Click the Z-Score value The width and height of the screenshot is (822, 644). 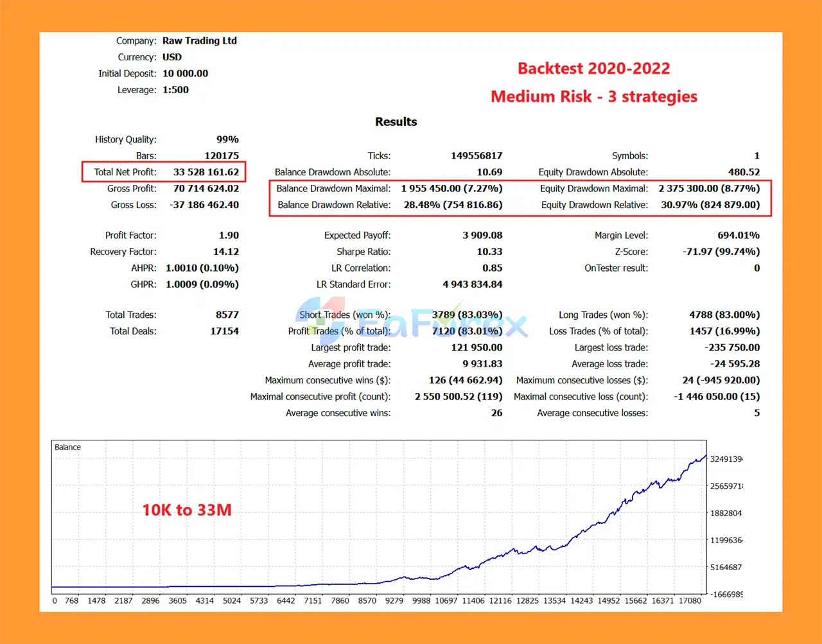[721, 252]
